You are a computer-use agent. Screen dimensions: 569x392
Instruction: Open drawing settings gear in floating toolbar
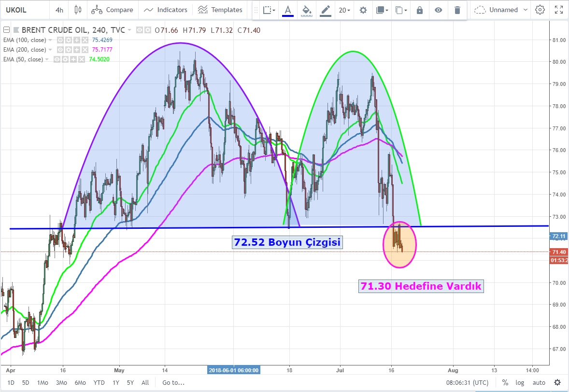click(x=363, y=10)
